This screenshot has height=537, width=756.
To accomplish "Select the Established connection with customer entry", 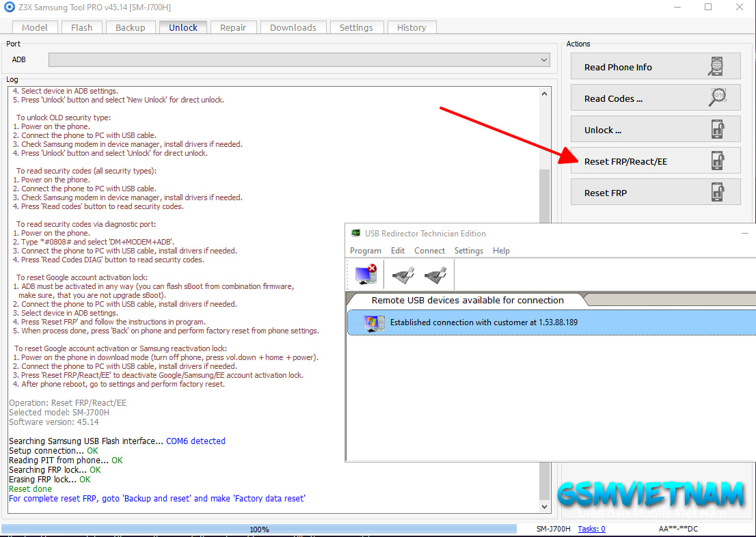I will tap(551, 322).
